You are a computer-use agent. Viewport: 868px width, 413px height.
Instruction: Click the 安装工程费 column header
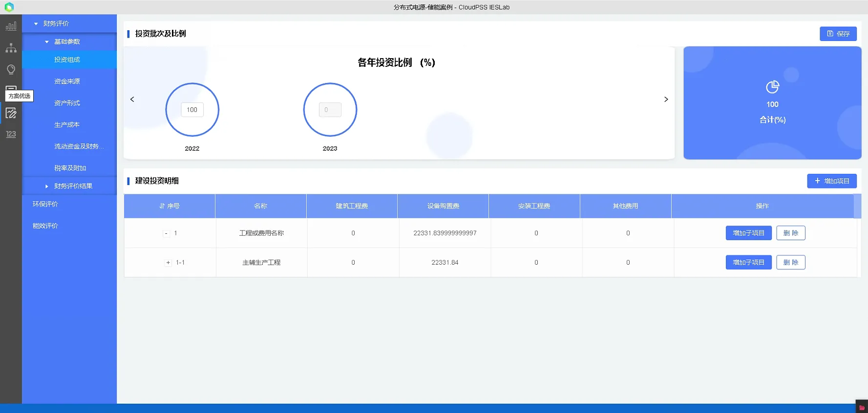click(534, 206)
